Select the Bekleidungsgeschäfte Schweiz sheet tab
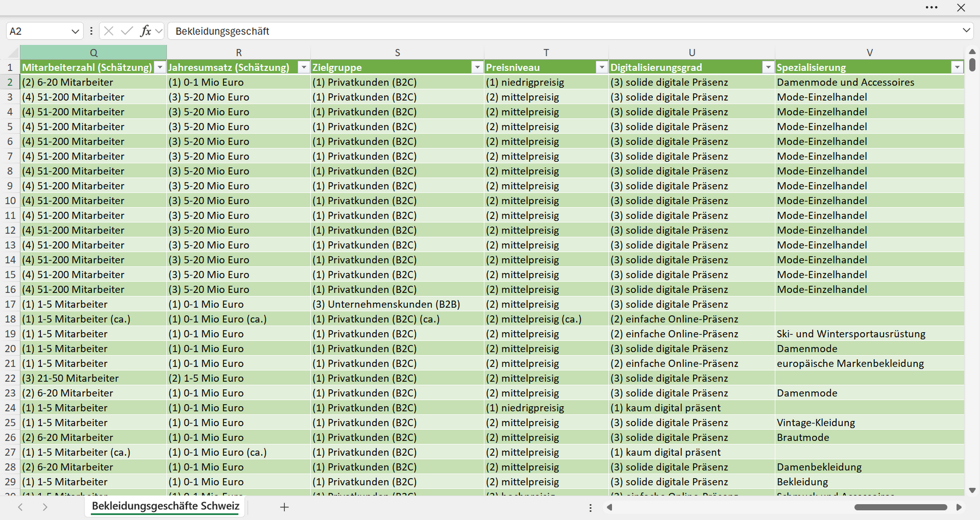The image size is (980, 520). point(166,506)
